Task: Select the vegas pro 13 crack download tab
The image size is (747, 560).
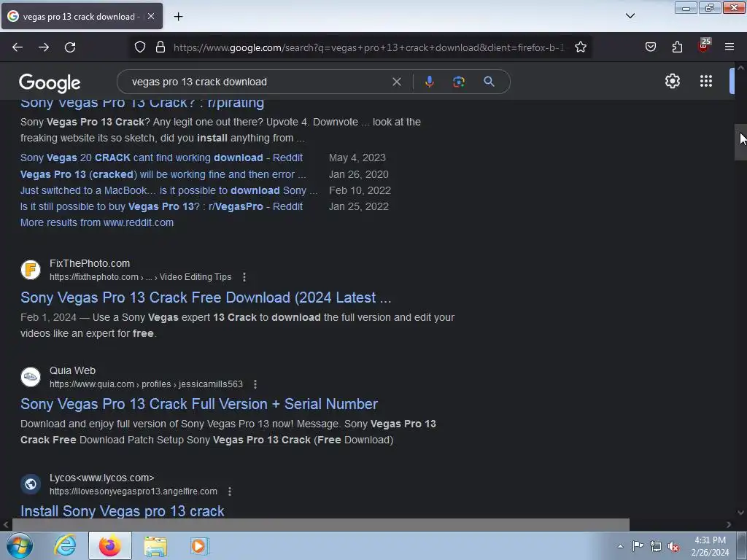Action: pyautogui.click(x=82, y=16)
